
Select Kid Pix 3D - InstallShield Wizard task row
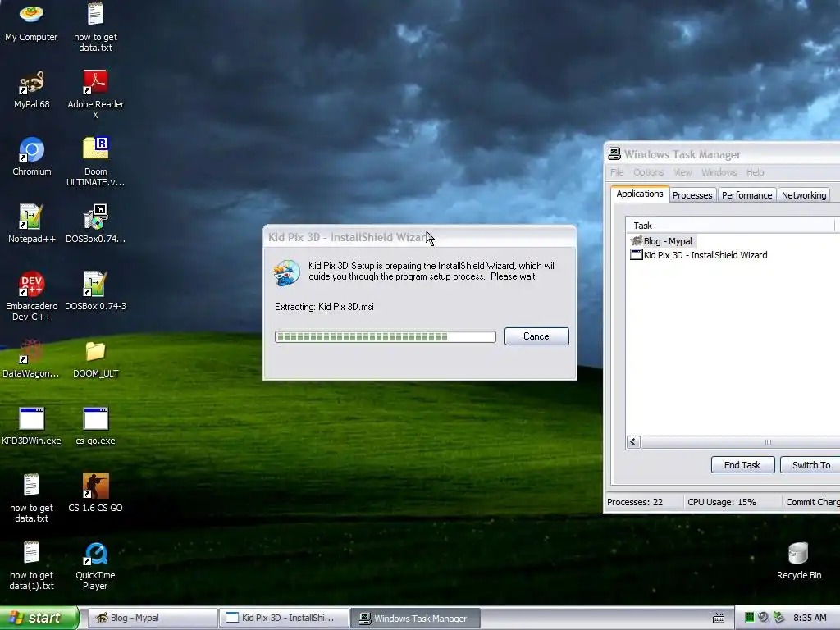coord(699,255)
